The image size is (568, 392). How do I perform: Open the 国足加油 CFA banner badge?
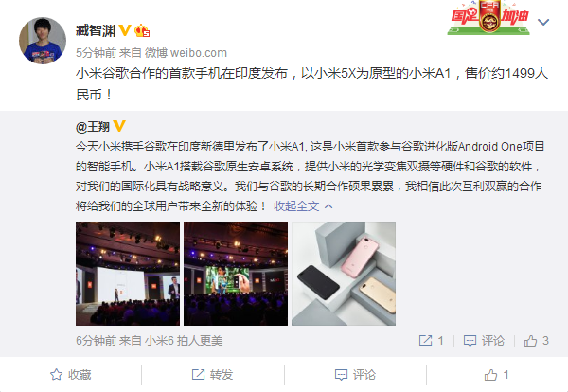pyautogui.click(x=488, y=17)
